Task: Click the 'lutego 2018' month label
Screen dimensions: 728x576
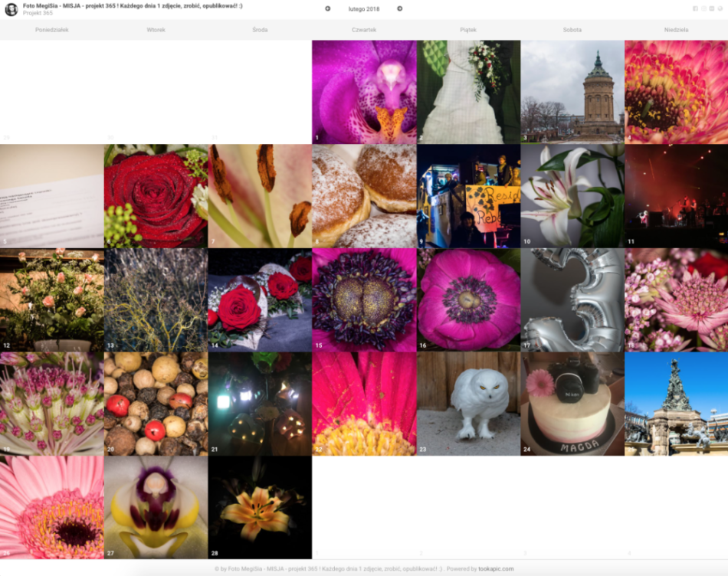Action: pos(363,9)
